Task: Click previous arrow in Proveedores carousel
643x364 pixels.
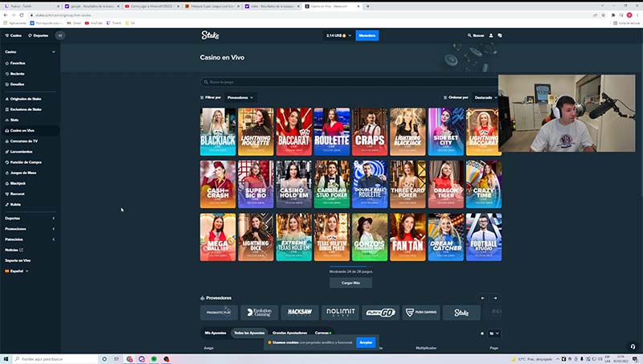Action: pyautogui.click(x=483, y=297)
